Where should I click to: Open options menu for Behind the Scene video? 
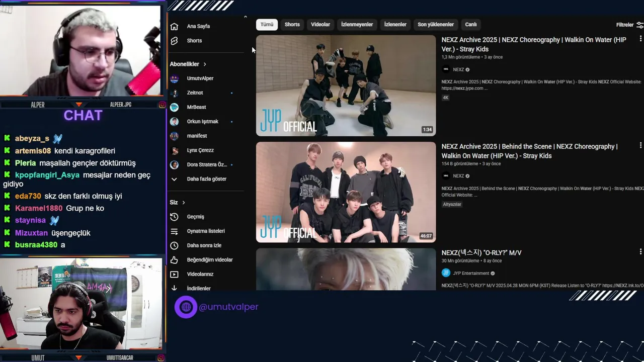(640, 145)
